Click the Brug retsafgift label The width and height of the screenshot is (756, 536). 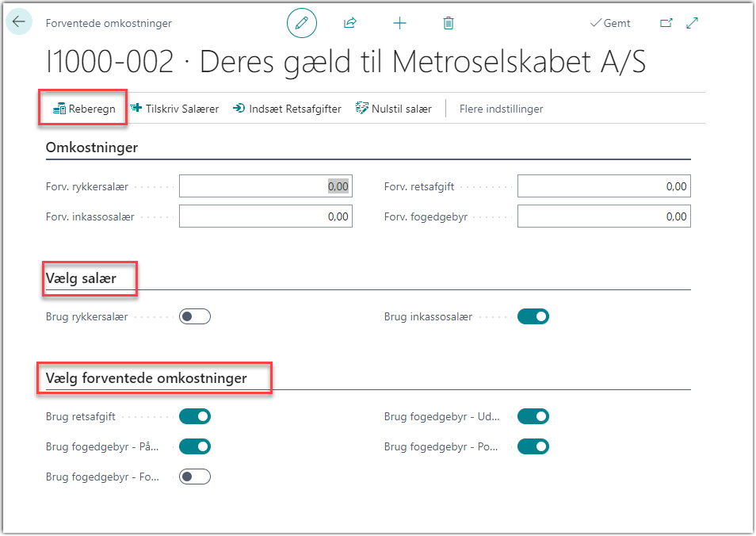[81, 417]
